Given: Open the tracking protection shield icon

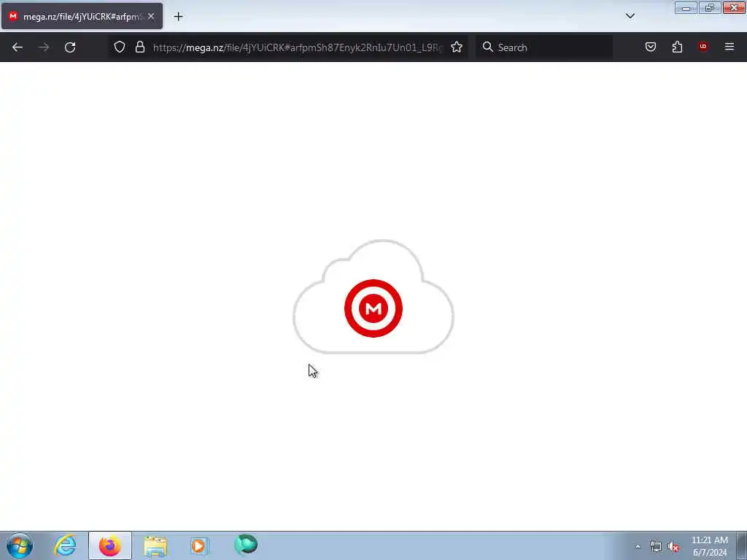Looking at the screenshot, I should pyautogui.click(x=120, y=47).
